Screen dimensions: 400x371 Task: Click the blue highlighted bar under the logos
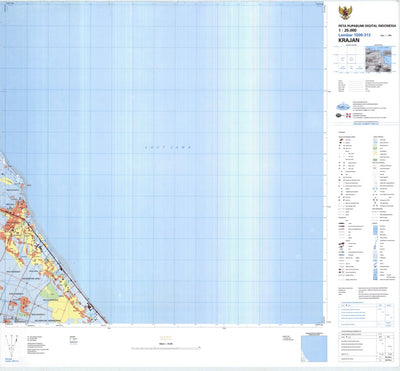[x=365, y=123]
